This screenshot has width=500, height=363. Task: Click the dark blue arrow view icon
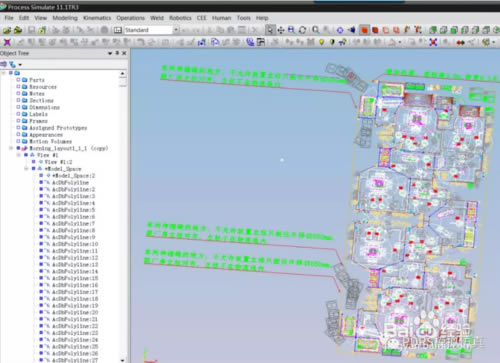(352, 30)
